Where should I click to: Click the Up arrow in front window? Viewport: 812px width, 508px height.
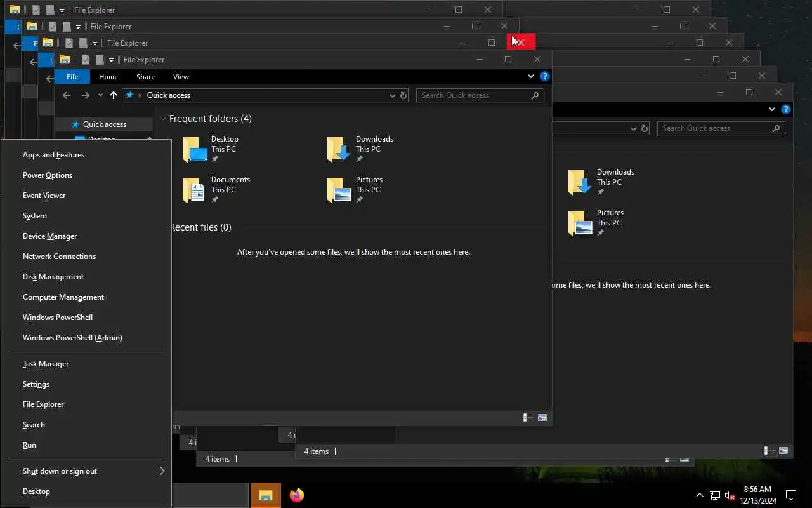click(x=114, y=95)
